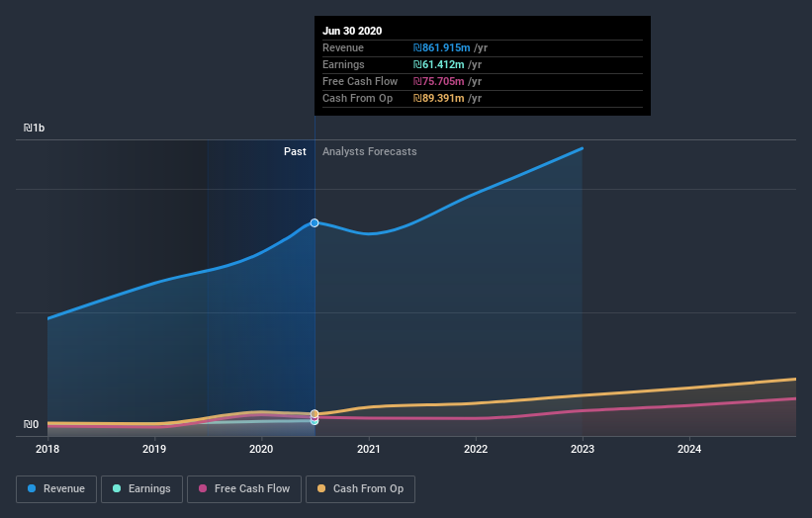Click the 2023 x-axis label
The image size is (812, 518).
583,449
